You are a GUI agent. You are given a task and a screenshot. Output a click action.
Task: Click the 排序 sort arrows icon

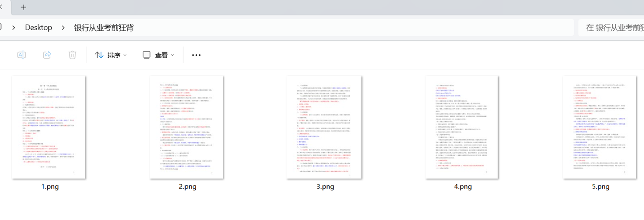click(99, 55)
